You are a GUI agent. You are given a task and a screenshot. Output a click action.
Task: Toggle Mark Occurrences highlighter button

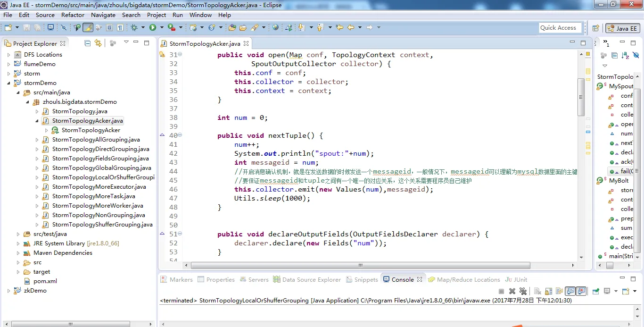pyautogui.click(x=88, y=28)
